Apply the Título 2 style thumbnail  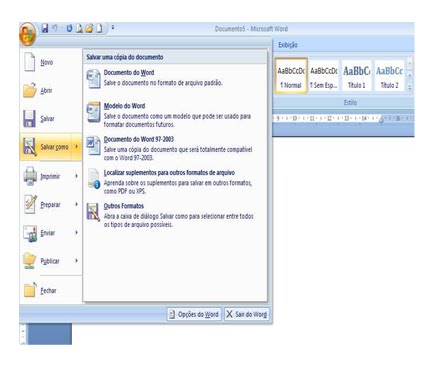pos(389,76)
